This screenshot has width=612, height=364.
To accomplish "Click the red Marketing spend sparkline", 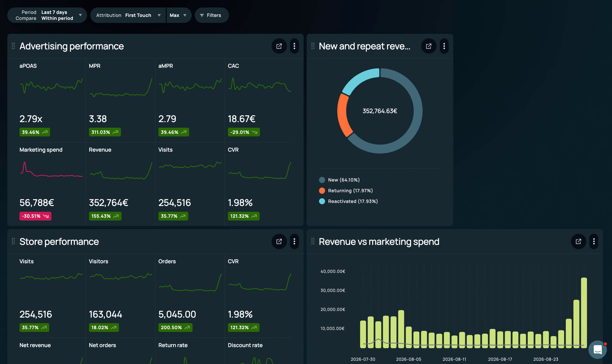I will (51, 170).
